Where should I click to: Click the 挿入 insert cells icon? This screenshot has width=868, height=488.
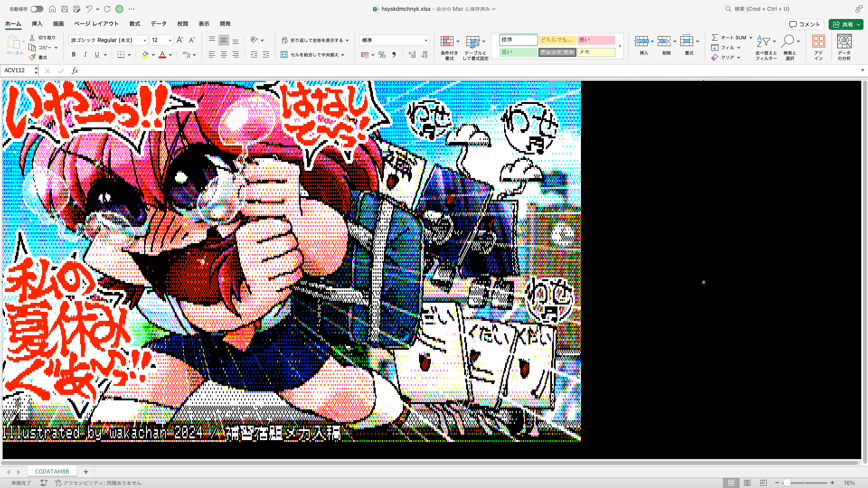(x=642, y=42)
